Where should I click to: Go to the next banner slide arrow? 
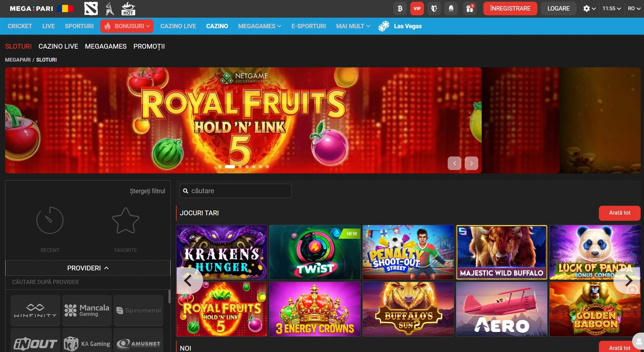[x=471, y=163]
